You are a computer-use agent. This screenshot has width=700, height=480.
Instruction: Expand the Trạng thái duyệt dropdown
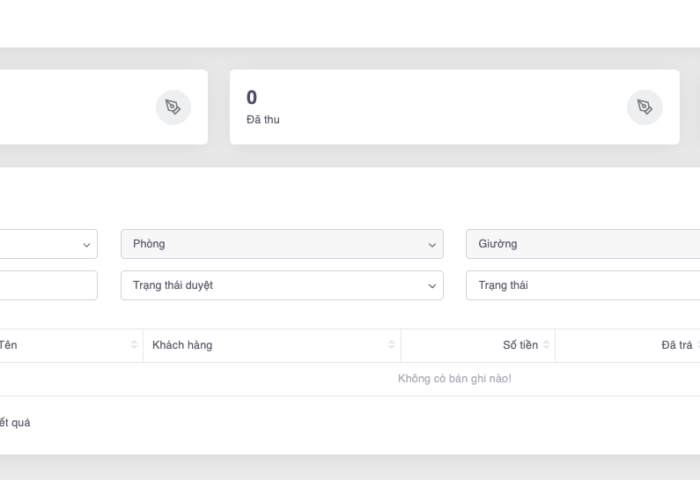(281, 285)
